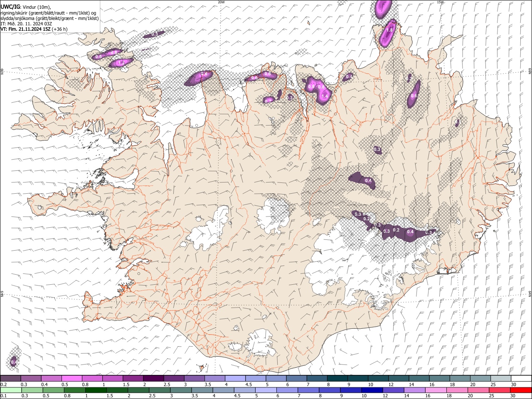This screenshot has width=532, height=399.
Task: Pick the darkest purple 2–2.5 snow-scale swatch
Action: click(153, 378)
